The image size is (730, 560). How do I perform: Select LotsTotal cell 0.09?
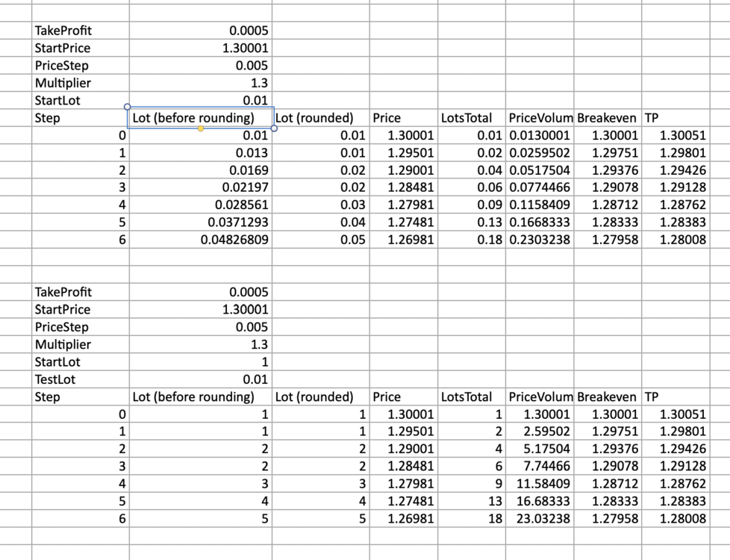472,205
